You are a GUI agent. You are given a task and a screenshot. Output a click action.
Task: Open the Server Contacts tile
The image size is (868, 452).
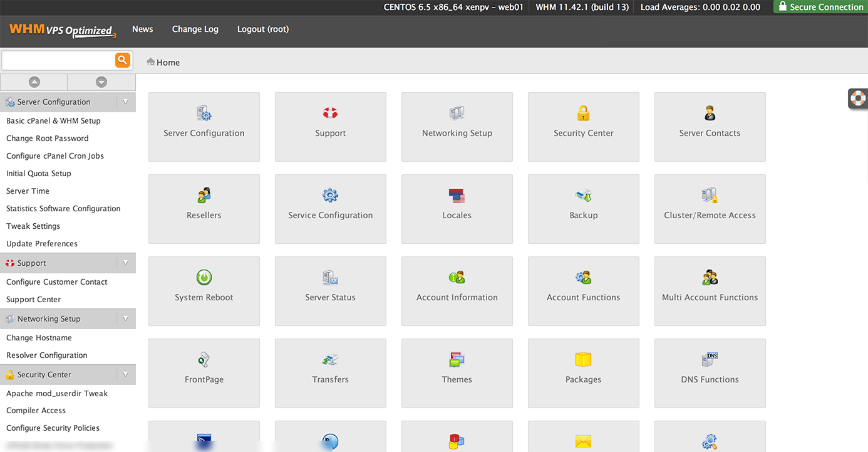pyautogui.click(x=710, y=127)
